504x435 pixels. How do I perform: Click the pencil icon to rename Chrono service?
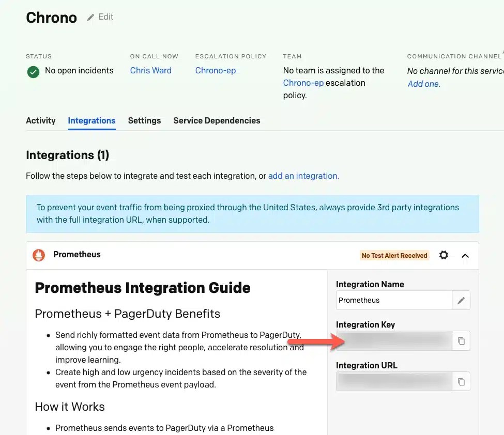(91, 17)
